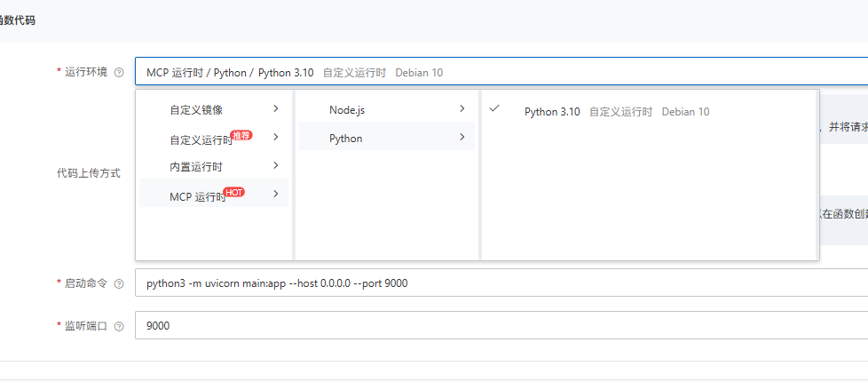Expand chevron beside Node.js
The height and width of the screenshot is (382, 868).
point(462,108)
